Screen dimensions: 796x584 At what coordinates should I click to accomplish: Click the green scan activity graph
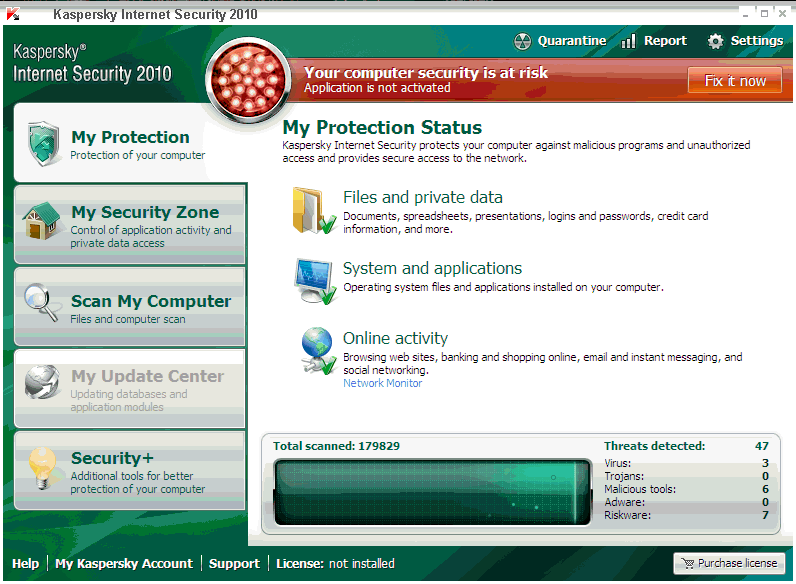(x=432, y=489)
